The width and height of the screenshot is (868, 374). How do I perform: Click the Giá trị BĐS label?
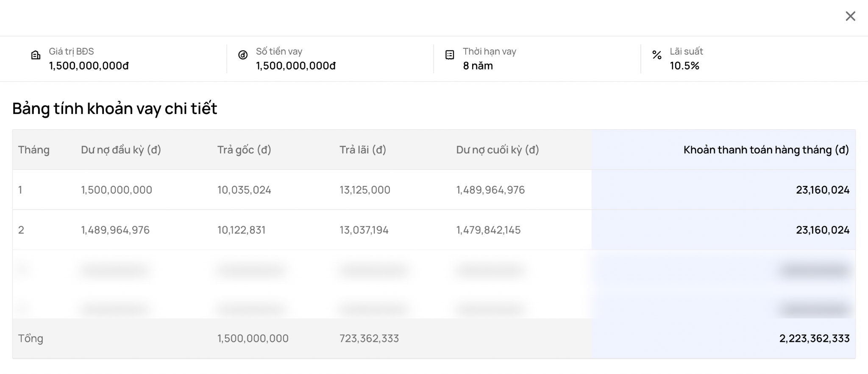click(71, 51)
